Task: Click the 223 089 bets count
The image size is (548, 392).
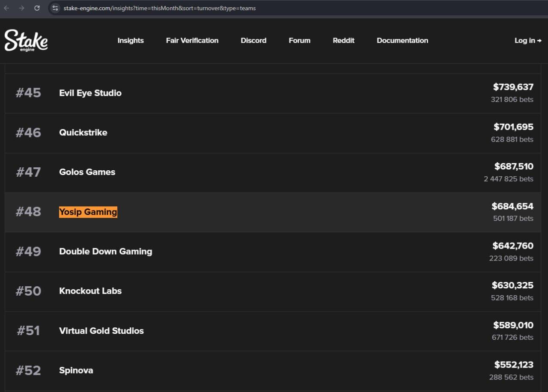Action: tap(511, 258)
